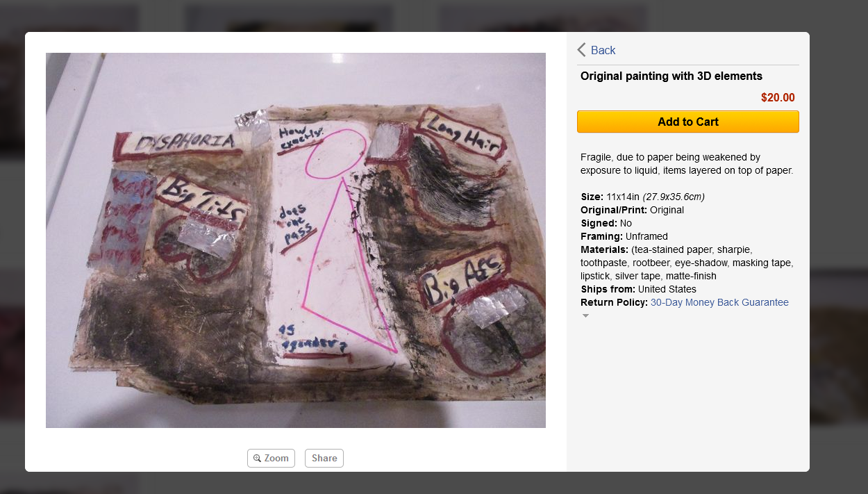868x494 pixels.
Task: Share this artwork
Action: (324, 458)
